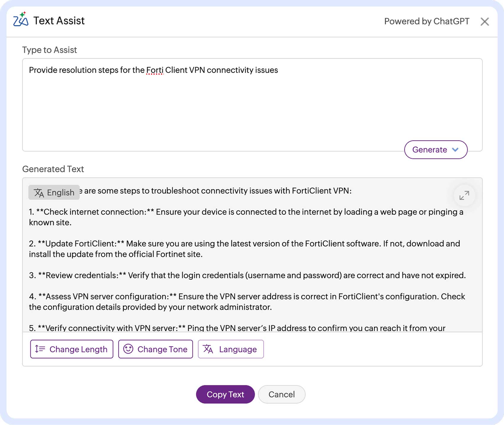Click step 1 Check internet connection text
The height and width of the screenshot is (425, 504).
pos(246,217)
